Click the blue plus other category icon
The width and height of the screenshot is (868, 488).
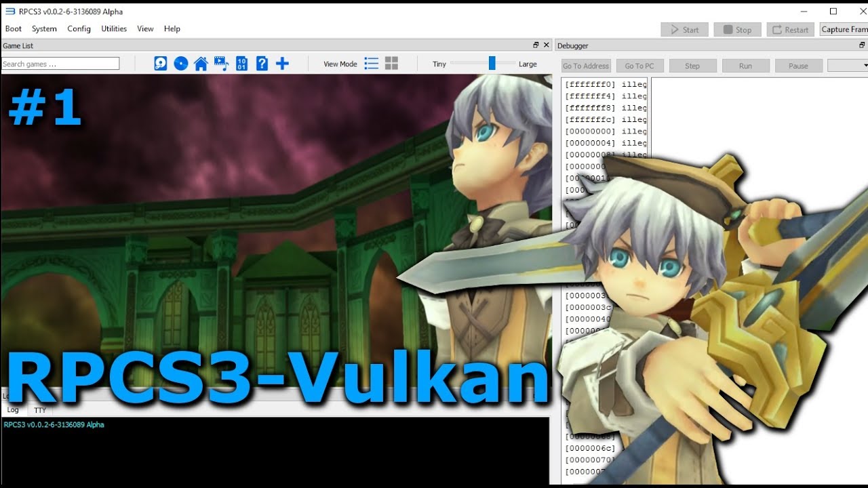[282, 64]
